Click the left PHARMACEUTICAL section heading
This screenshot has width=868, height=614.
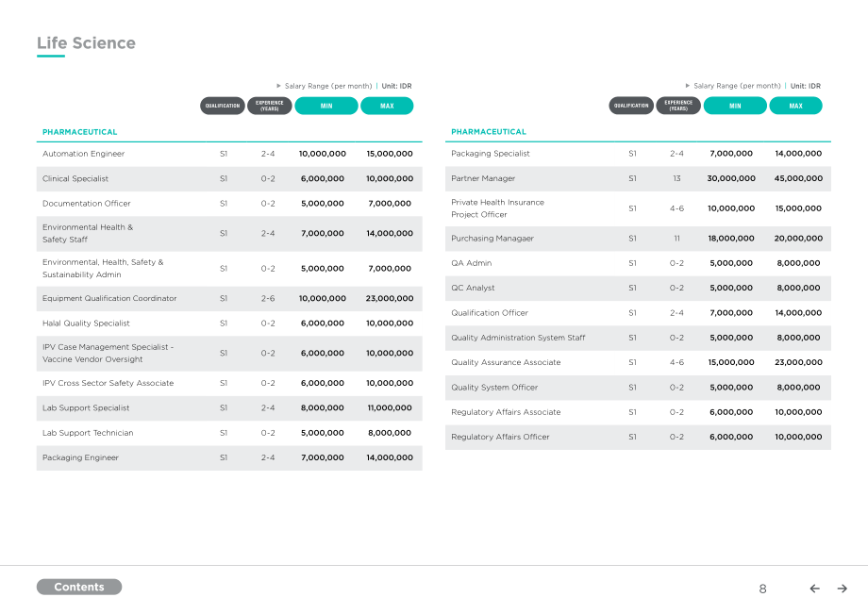pyautogui.click(x=79, y=132)
